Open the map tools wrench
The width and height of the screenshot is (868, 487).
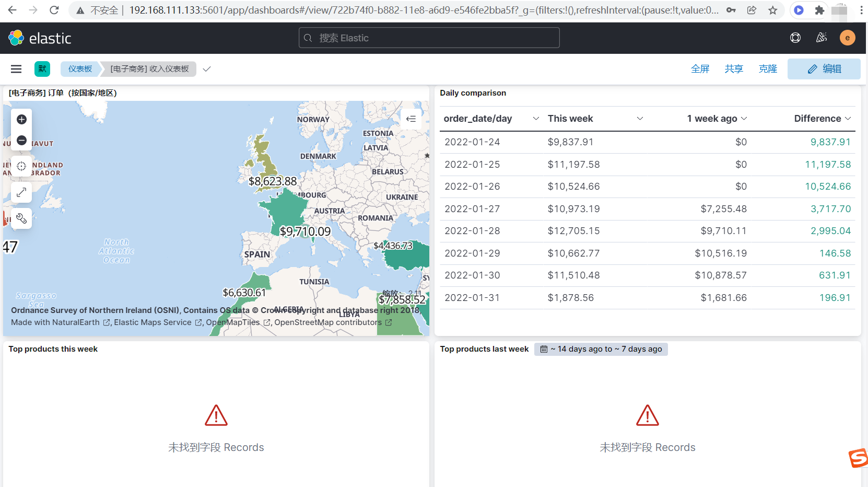tap(21, 218)
